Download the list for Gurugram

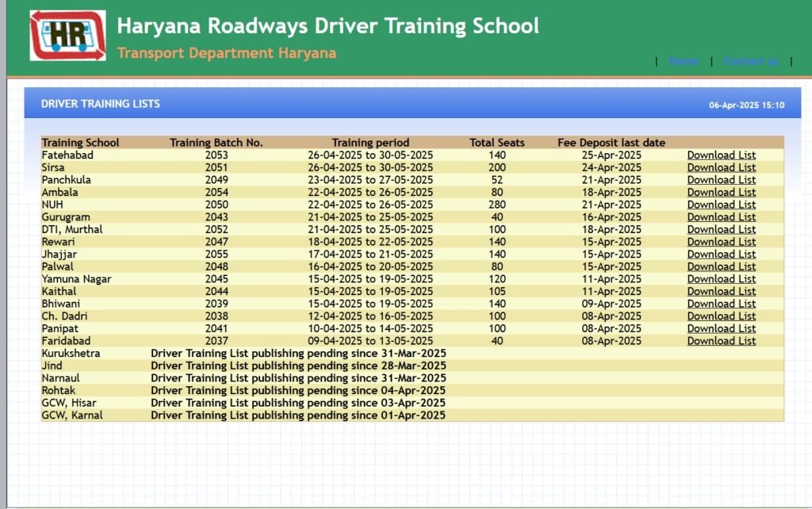pyautogui.click(x=722, y=217)
